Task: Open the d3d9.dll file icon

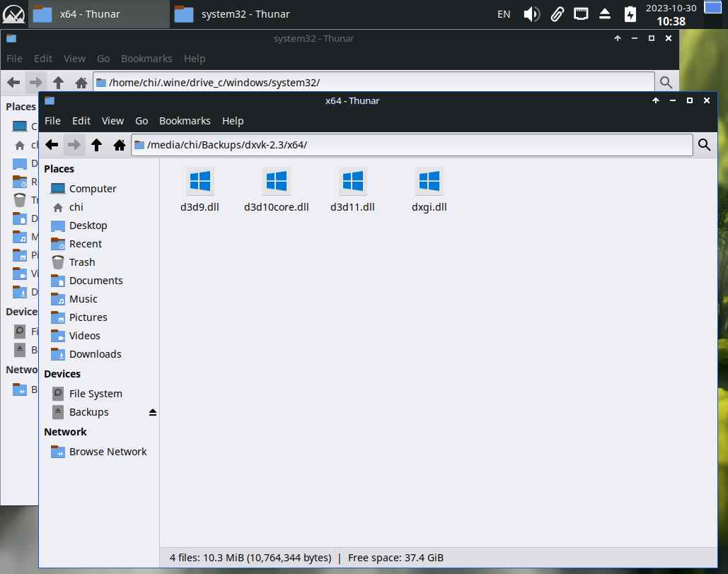Action: pos(200,182)
